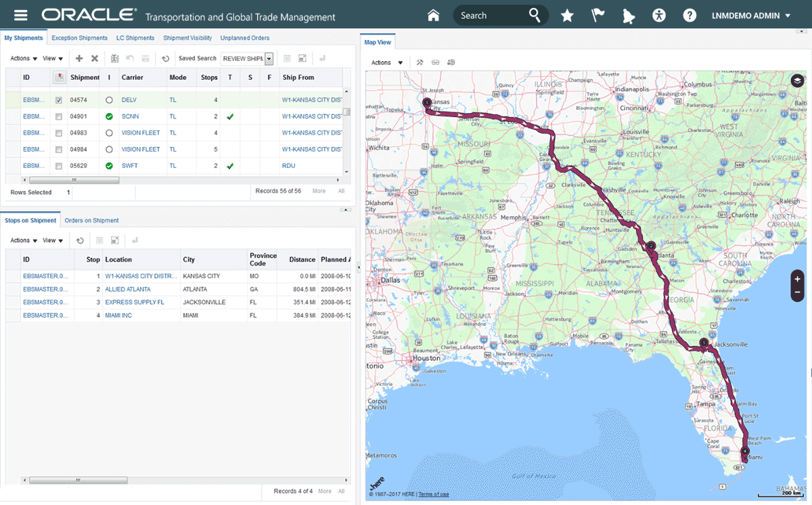Switch to the Exception Shipments tab

tap(79, 39)
